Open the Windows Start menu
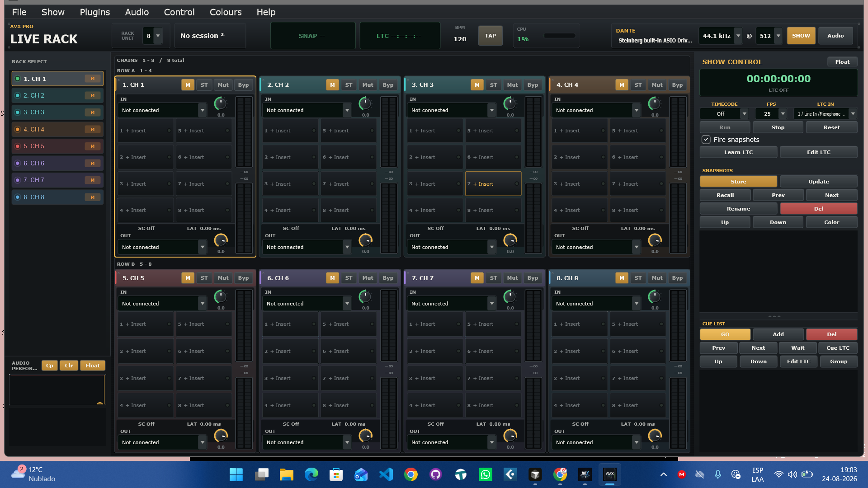The width and height of the screenshot is (868, 488). (236, 474)
